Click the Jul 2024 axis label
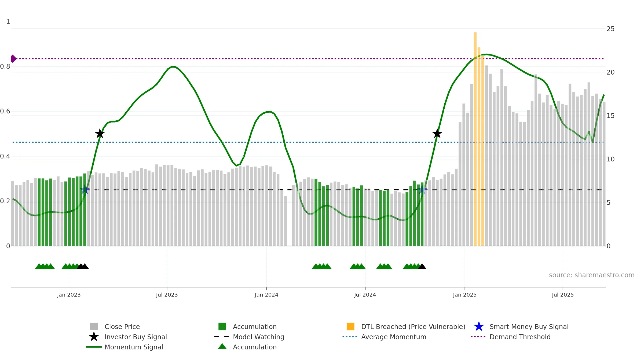The width and height of the screenshot is (644, 362). click(x=365, y=295)
